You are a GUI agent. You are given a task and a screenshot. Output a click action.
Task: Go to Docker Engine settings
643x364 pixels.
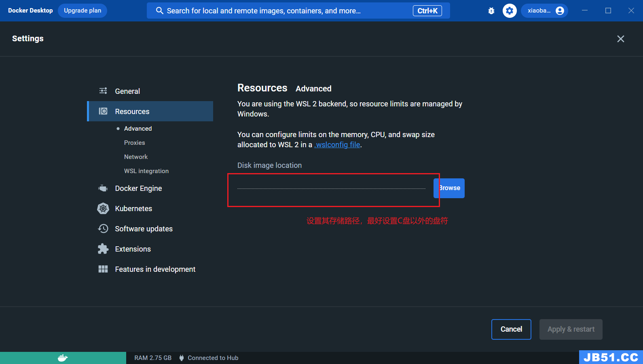tap(150, 188)
